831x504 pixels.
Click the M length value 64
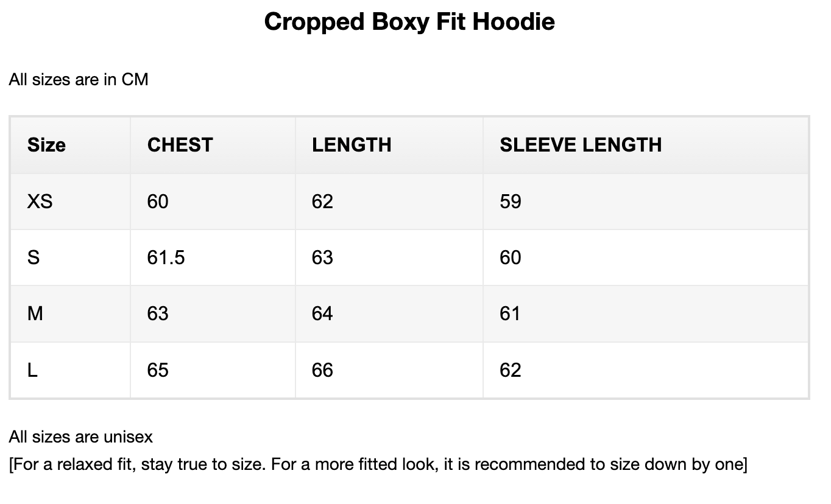322,313
